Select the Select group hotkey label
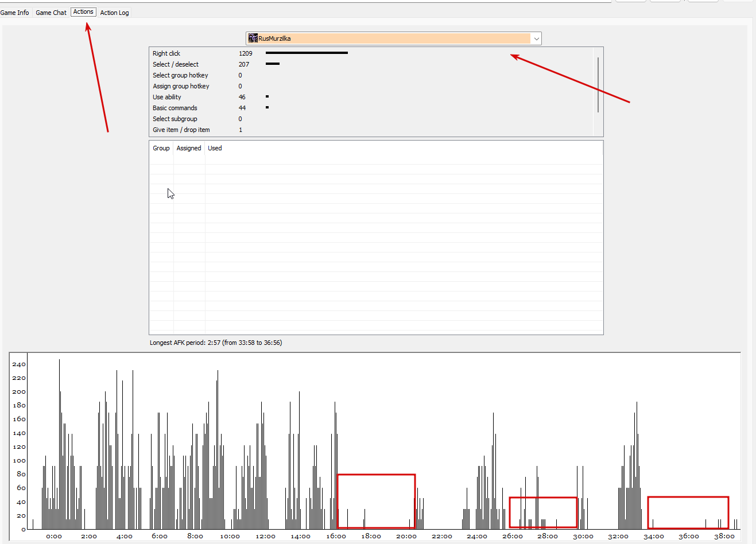Image resolution: width=756 pixels, height=544 pixels. coord(180,75)
